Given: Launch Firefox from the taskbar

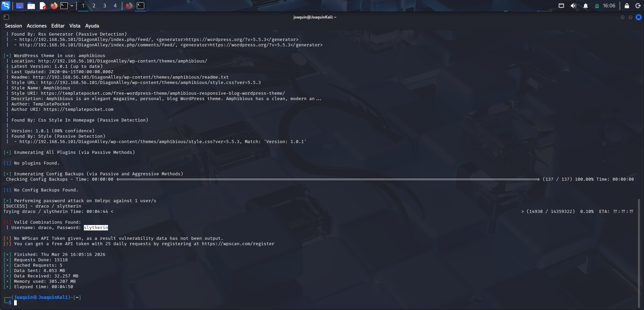Looking at the screenshot, I should [x=54, y=5].
